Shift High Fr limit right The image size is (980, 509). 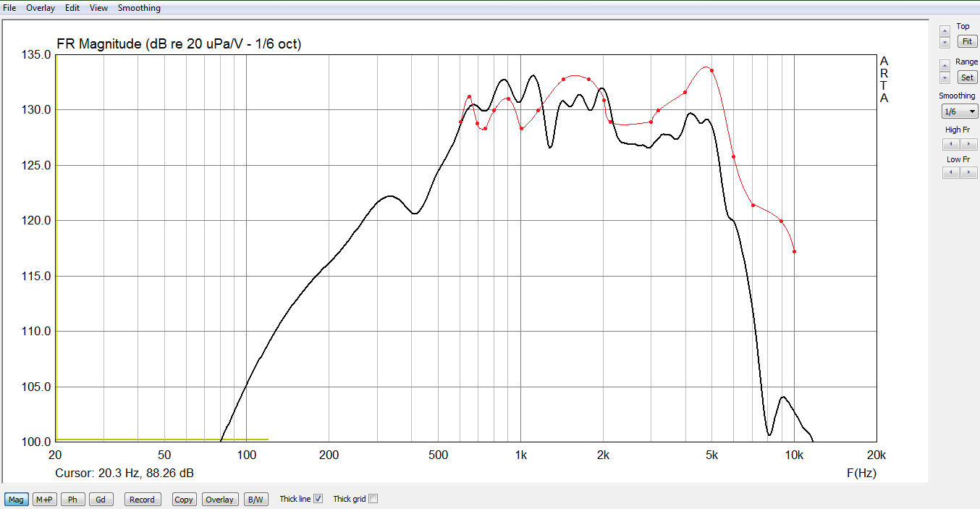click(x=968, y=144)
